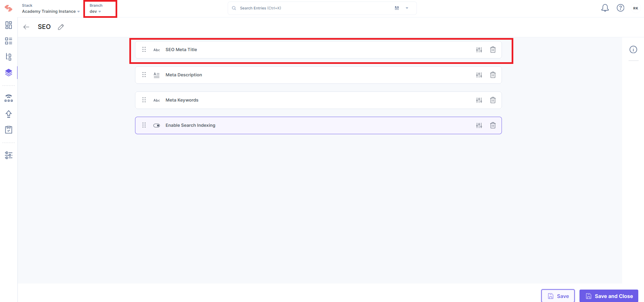Screen dimensions: 644x302
Task: Open the information panel icon
Action: [633, 50]
